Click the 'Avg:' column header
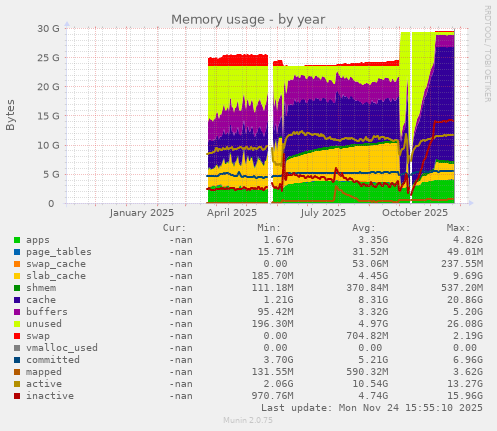Screen dimensions: 497x431 [x=364, y=228]
